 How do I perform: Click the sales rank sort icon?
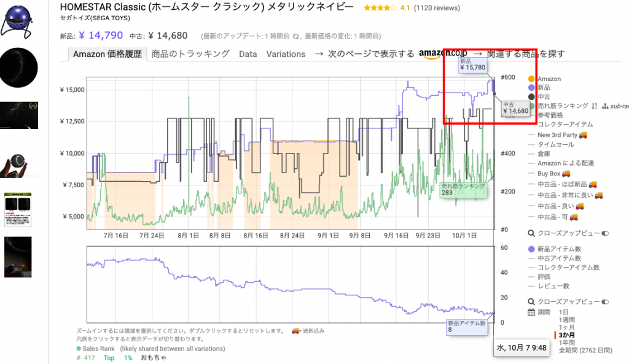coord(594,106)
